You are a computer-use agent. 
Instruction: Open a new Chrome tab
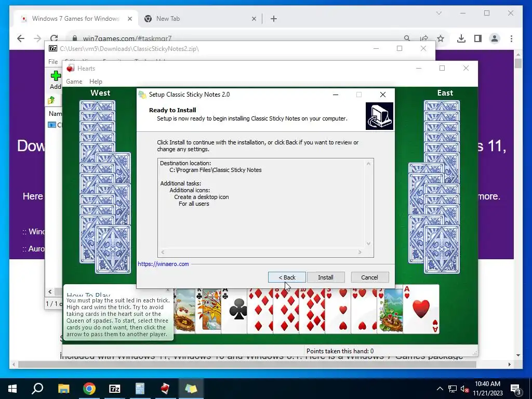coord(274,19)
